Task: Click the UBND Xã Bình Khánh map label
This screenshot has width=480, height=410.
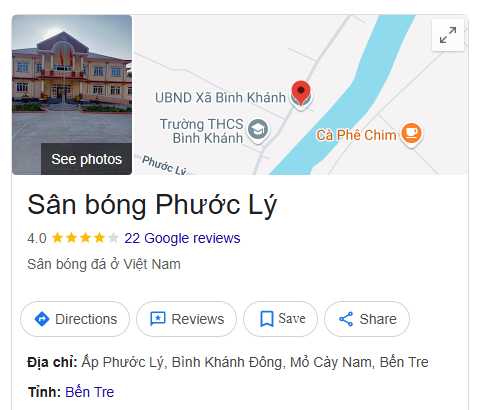Action: [x=220, y=98]
